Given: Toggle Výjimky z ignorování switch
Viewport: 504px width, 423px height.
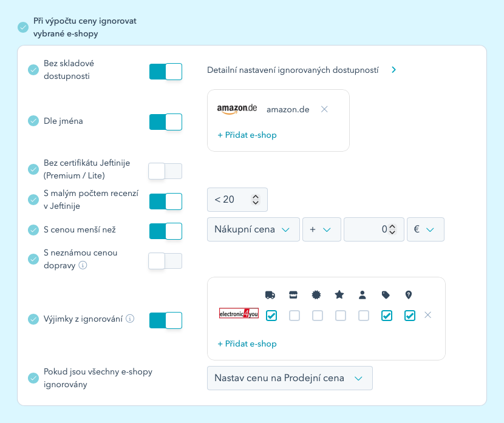Looking at the screenshot, I should [166, 320].
